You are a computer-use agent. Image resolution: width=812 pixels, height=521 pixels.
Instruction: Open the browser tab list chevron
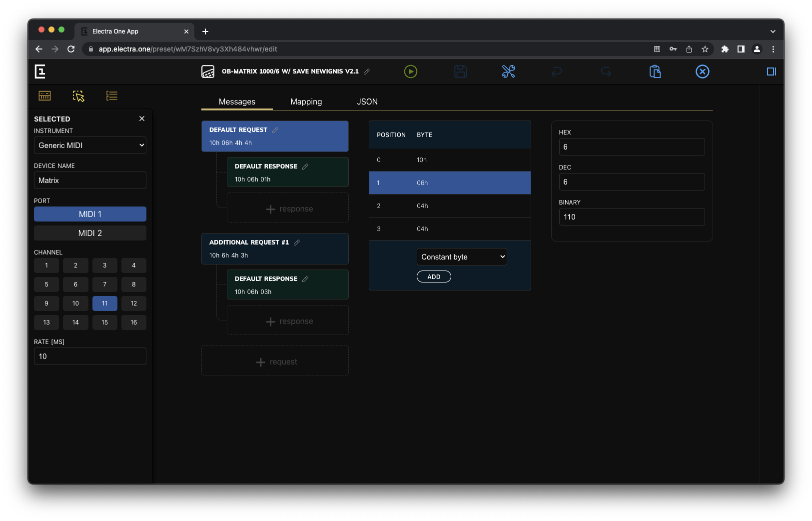point(773,31)
